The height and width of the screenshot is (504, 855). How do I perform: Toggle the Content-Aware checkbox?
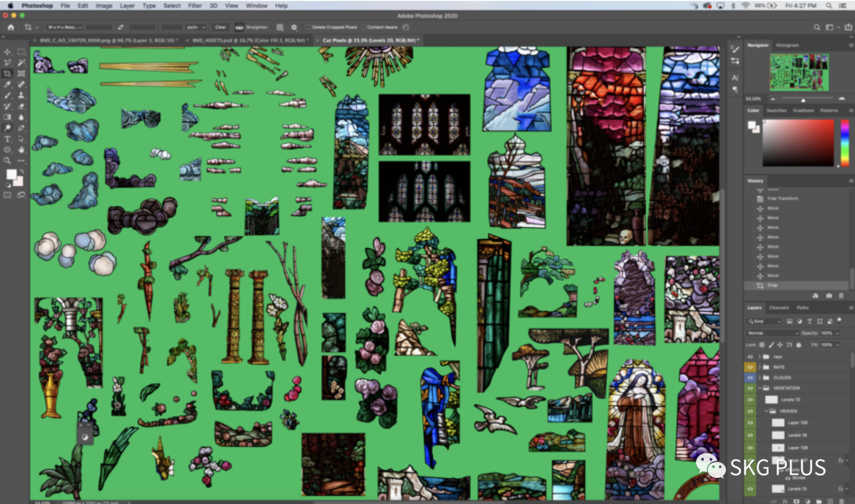coord(365,27)
